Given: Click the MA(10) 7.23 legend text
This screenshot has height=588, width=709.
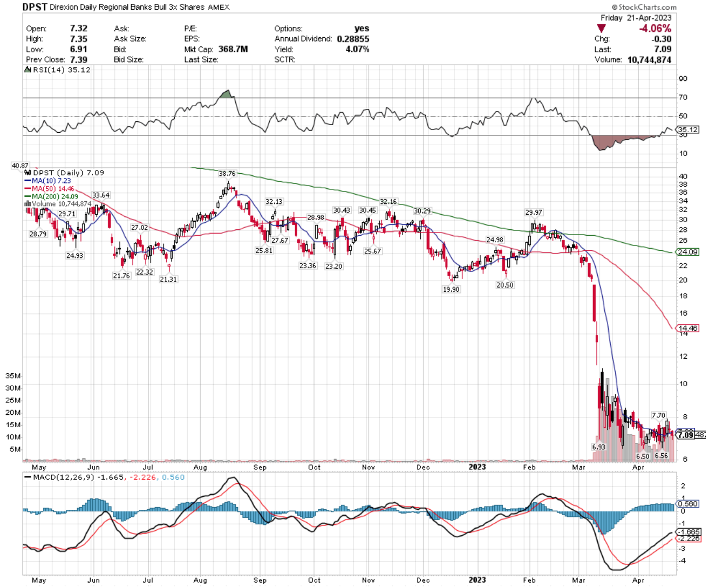Looking at the screenshot, I should 51,181.
